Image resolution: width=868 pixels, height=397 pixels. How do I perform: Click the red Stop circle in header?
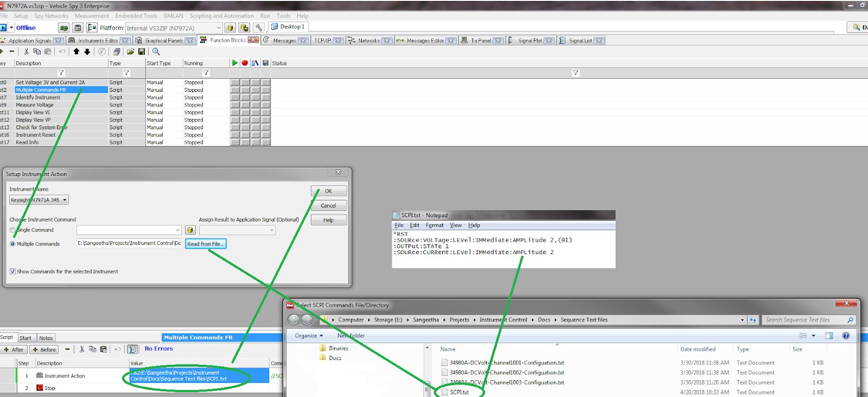(x=245, y=63)
